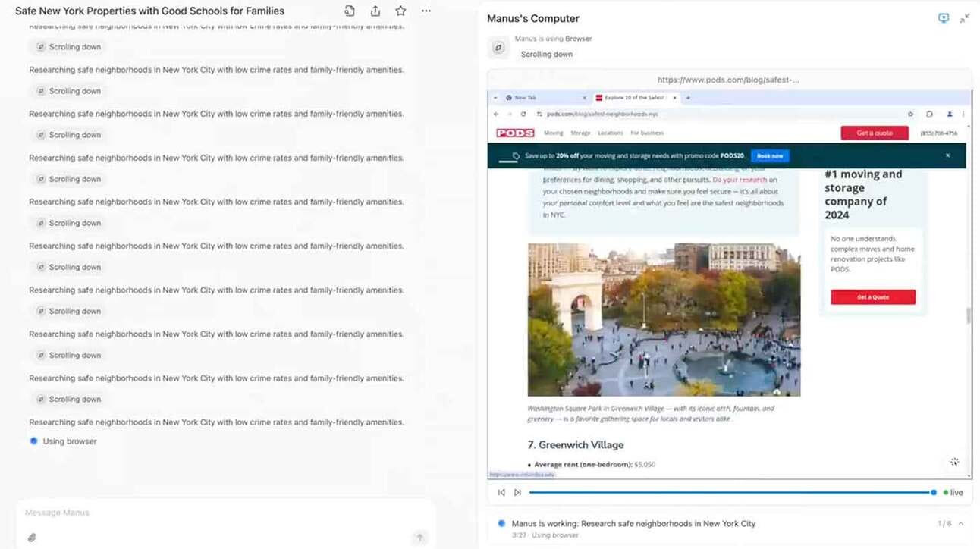Click the Message Manus input field
This screenshot has width=980, height=549.
coord(226,513)
